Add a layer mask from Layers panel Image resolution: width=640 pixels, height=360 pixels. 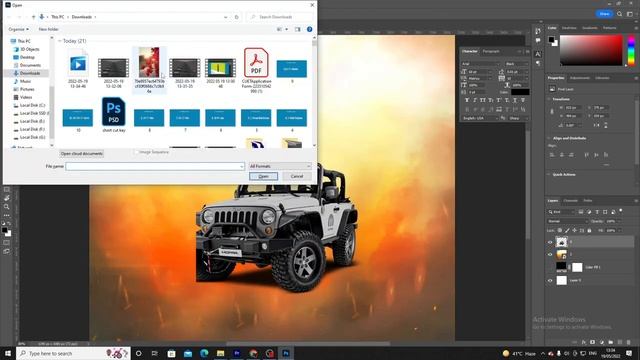[x=593, y=342]
